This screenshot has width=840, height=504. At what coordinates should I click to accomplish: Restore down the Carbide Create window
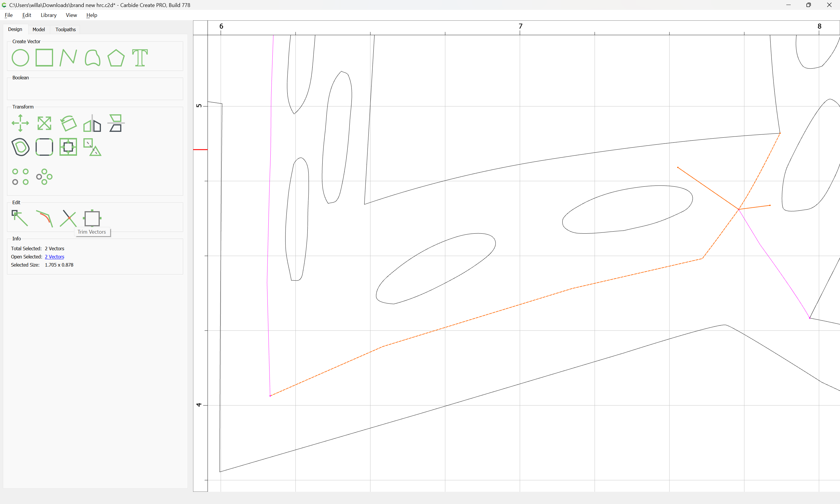(x=808, y=5)
